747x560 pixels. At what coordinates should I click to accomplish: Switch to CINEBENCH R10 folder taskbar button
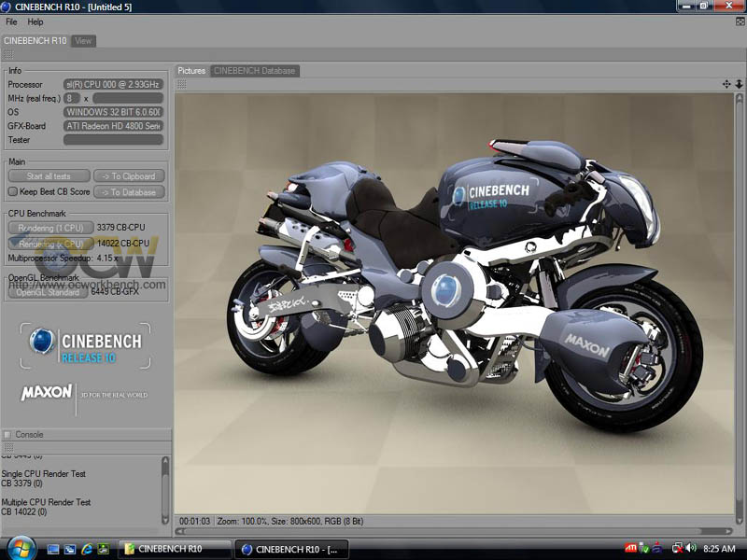175,549
